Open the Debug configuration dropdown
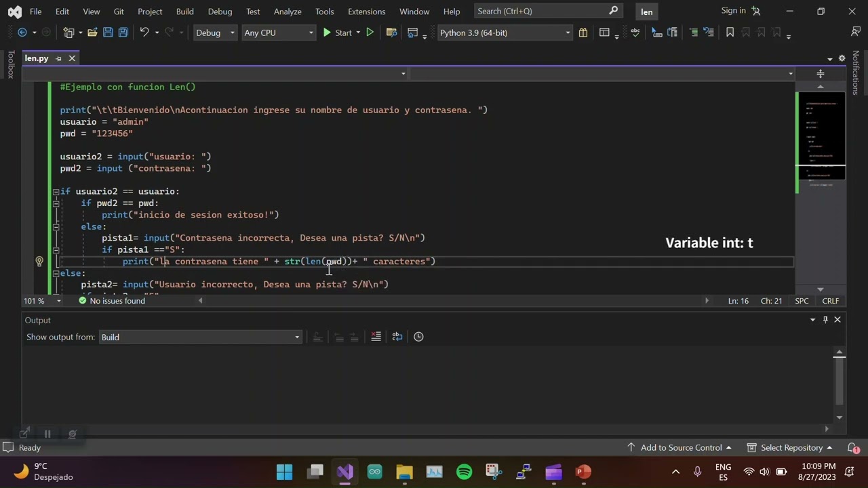 pos(214,33)
